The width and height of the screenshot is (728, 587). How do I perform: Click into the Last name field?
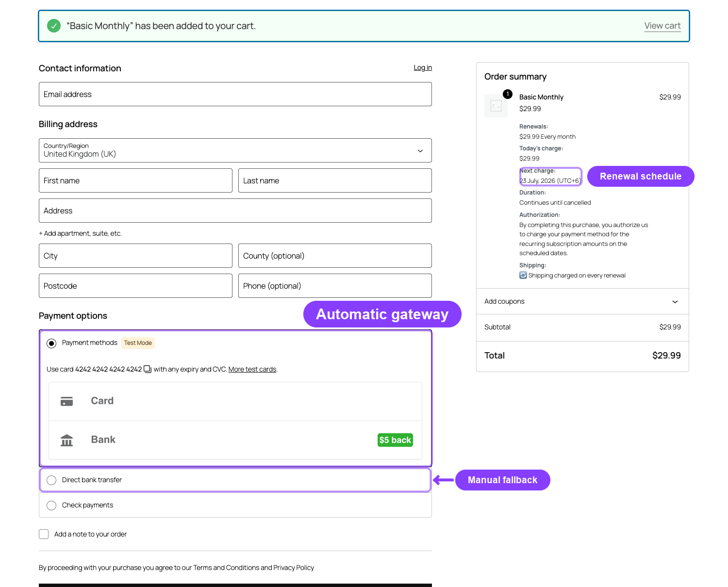point(335,180)
